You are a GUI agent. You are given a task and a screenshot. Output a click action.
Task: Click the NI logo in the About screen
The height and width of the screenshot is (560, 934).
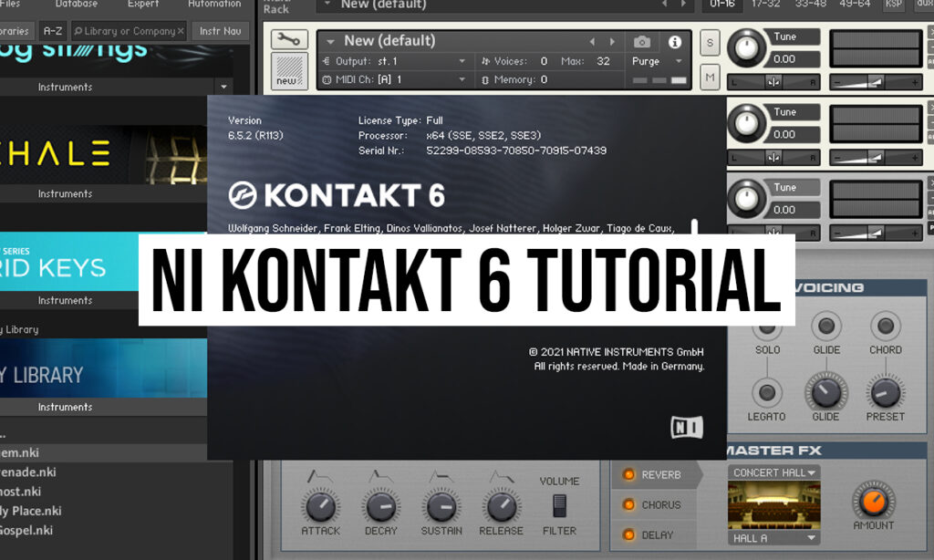click(x=687, y=427)
